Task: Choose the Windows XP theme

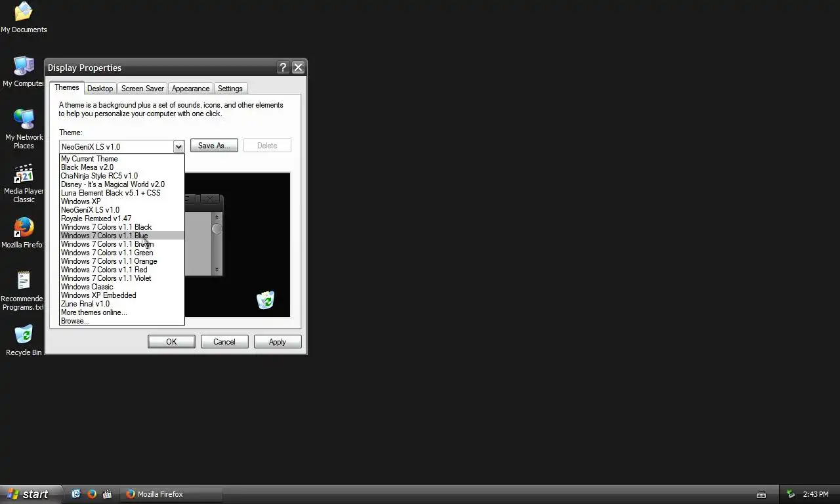Action: point(122,201)
